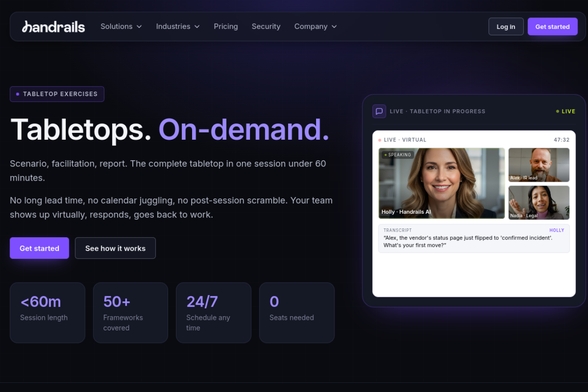The image size is (588, 392).
Task: Click the <60m Session length card
Action: point(47,312)
